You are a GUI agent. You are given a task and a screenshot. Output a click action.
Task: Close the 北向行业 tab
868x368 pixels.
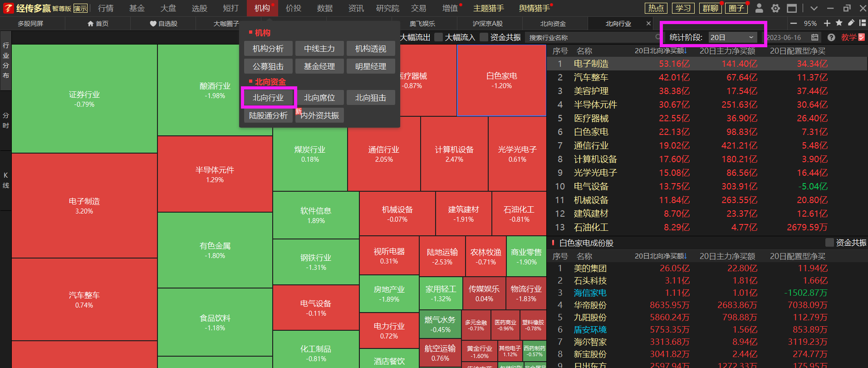coord(648,24)
